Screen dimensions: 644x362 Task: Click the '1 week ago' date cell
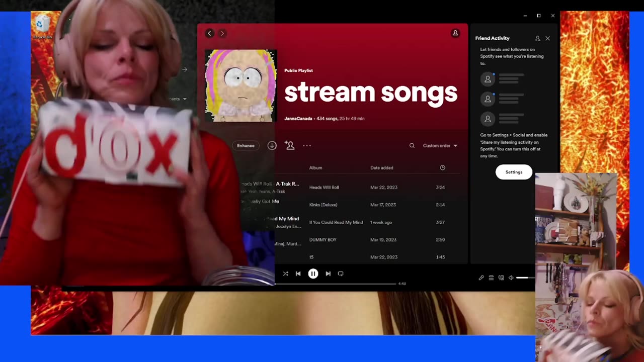[381, 222]
